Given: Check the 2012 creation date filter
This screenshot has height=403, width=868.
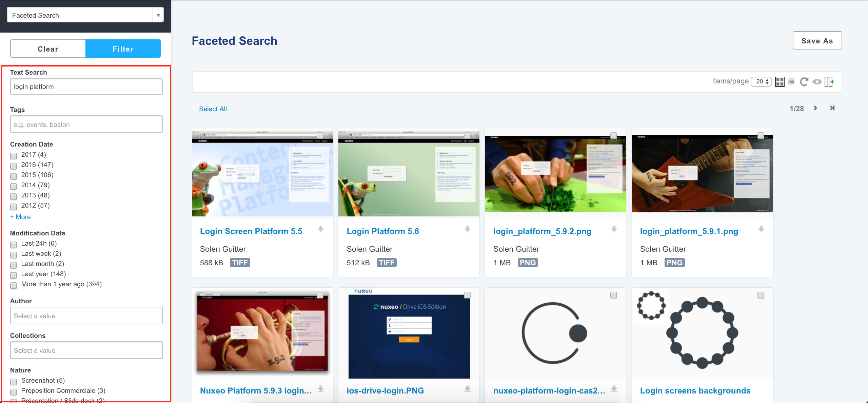Looking at the screenshot, I should (14, 207).
